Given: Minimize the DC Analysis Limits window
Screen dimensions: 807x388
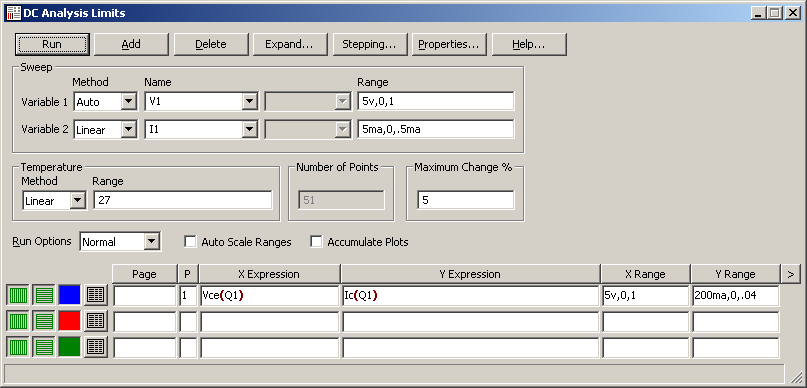Looking at the screenshot, I should click(758, 13).
